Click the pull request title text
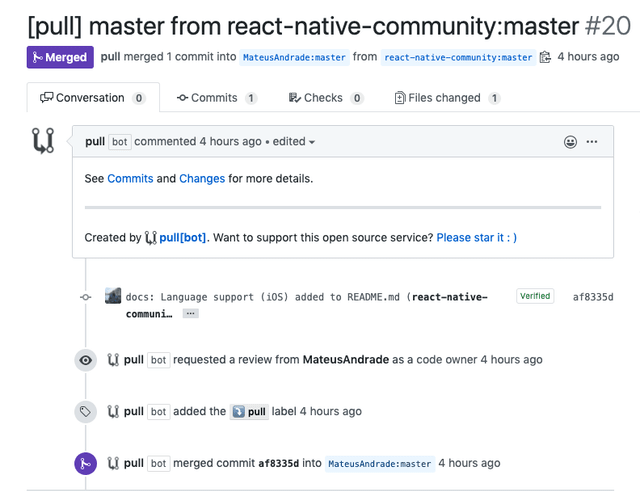The height and width of the screenshot is (491, 640). coord(303,26)
